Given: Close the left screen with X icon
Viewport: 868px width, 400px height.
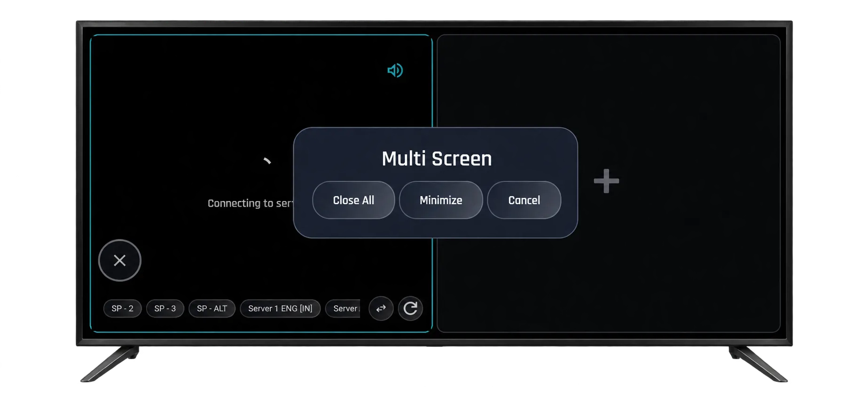Looking at the screenshot, I should tap(120, 260).
